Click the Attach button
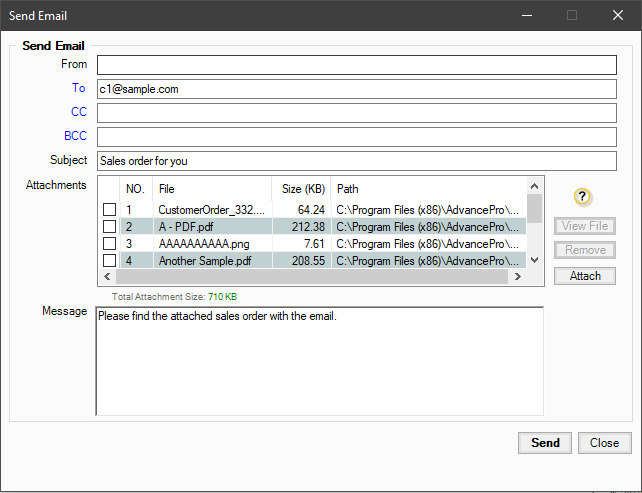Screen dimensions: 642x493 585,276
